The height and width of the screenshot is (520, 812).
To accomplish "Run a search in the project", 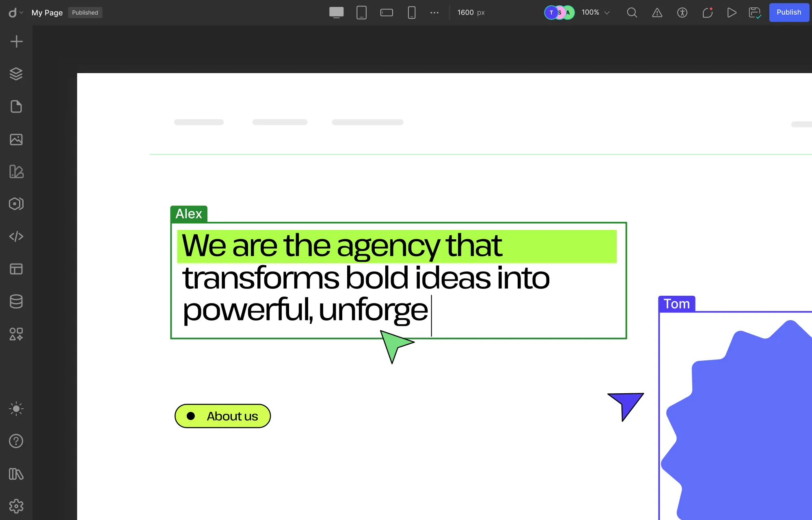I will (632, 13).
